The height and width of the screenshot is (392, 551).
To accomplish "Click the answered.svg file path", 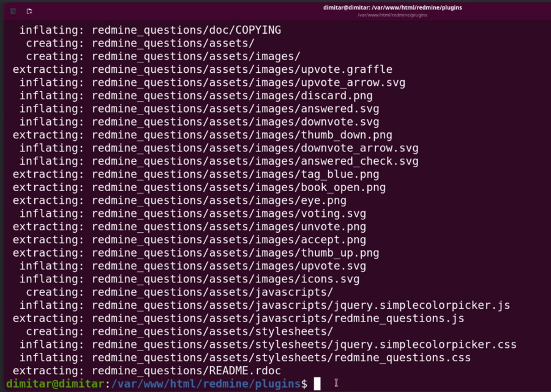I will tap(236, 108).
